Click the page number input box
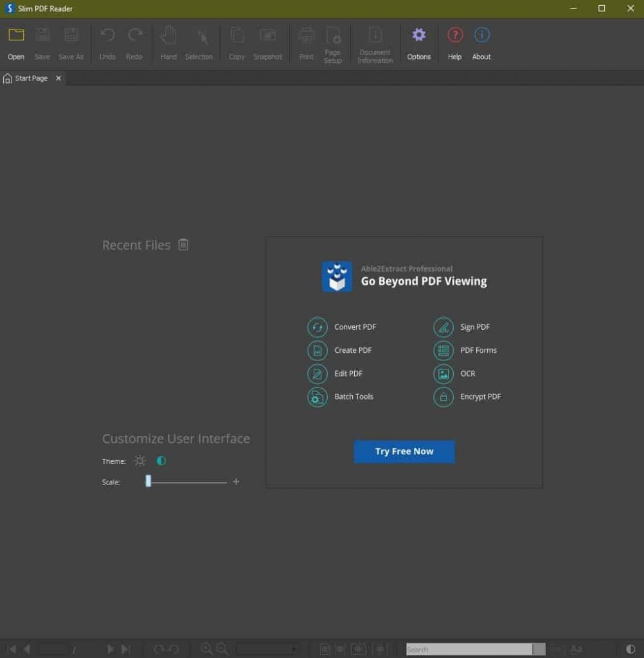644x658 pixels. (x=53, y=649)
